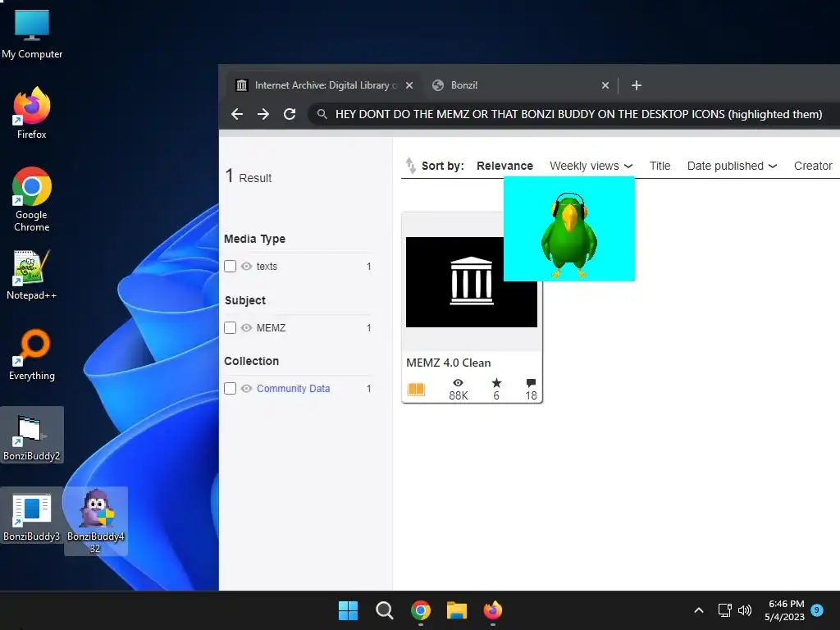Click the MEMZ subject label

pyautogui.click(x=271, y=327)
